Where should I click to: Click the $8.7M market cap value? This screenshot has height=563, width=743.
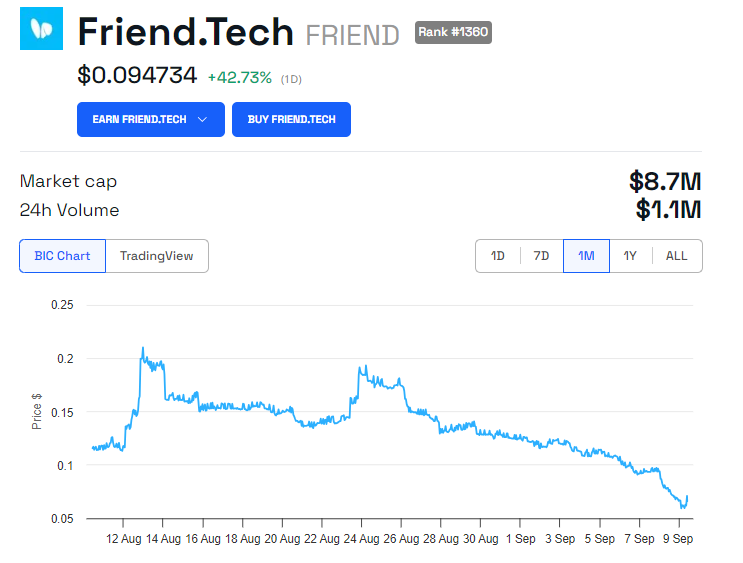pyautogui.click(x=665, y=182)
